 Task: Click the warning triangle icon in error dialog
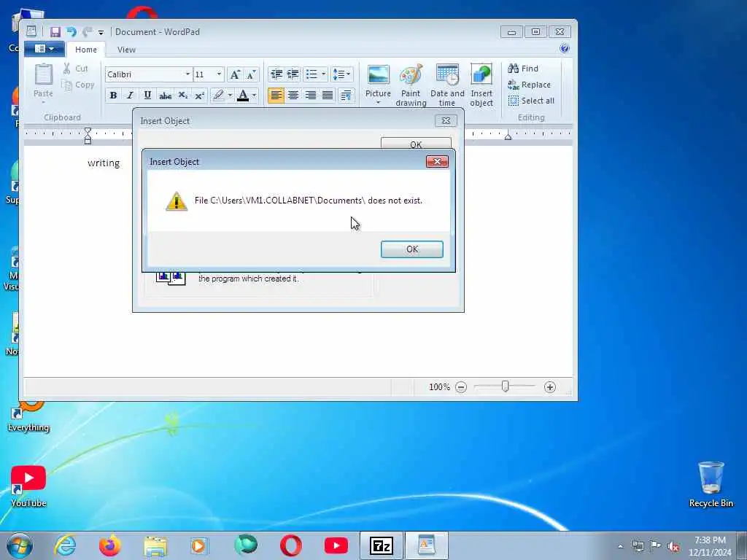click(x=177, y=201)
